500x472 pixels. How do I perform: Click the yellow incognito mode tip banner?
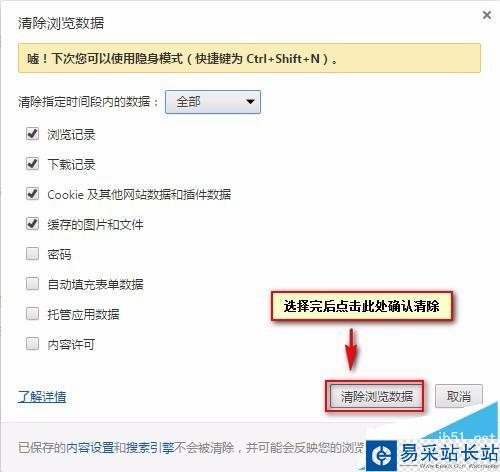click(249, 58)
